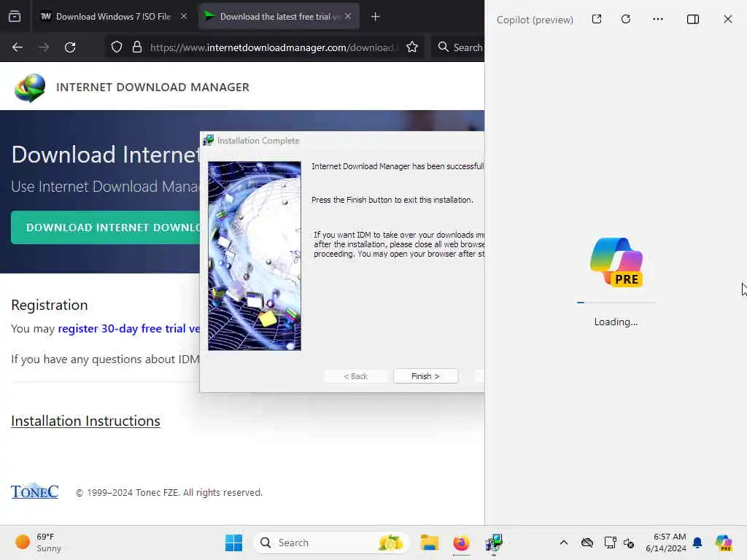This screenshot has height=560, width=747.
Task: Close the Download the latest free trial tab
Action: click(x=348, y=17)
